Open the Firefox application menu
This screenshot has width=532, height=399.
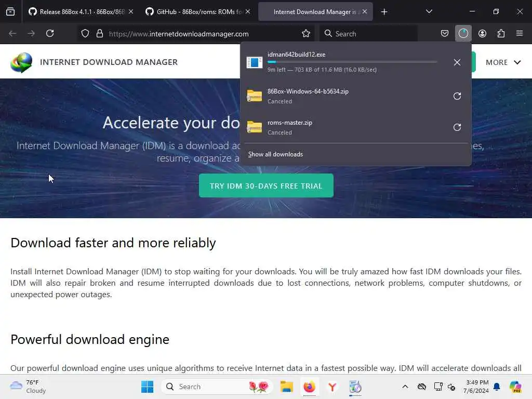click(x=520, y=34)
